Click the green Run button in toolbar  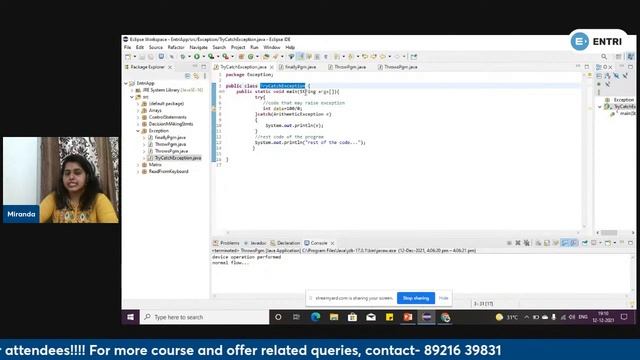point(196,56)
